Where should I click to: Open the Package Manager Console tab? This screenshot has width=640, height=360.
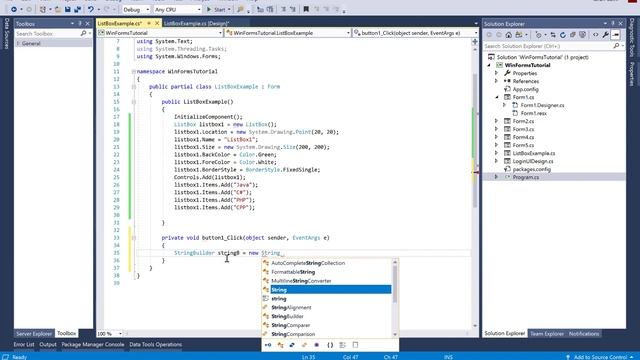(93, 345)
